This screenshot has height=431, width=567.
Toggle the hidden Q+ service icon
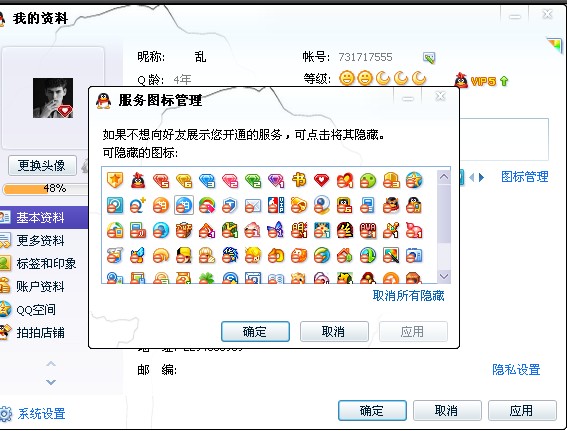tap(138, 205)
